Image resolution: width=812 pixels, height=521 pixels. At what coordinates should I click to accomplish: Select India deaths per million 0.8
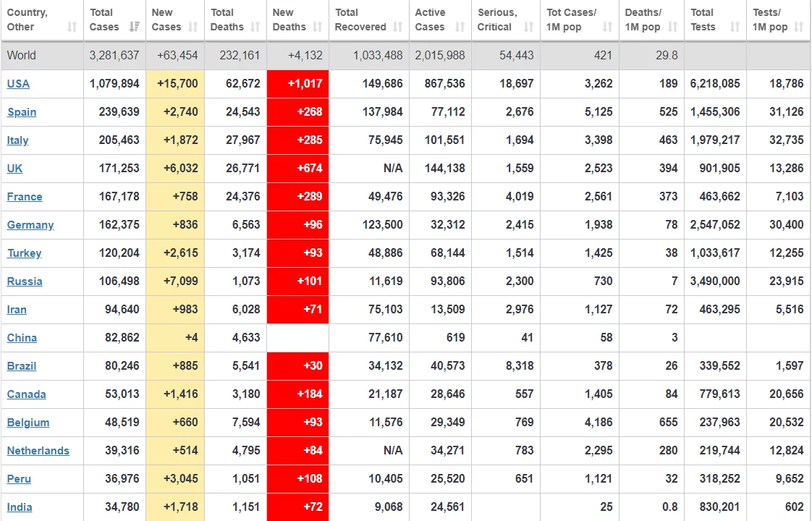(x=669, y=507)
